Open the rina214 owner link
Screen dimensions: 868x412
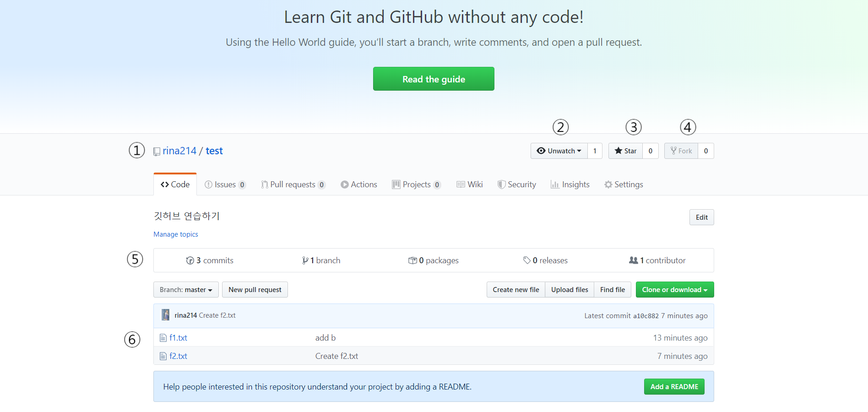pyautogui.click(x=179, y=151)
